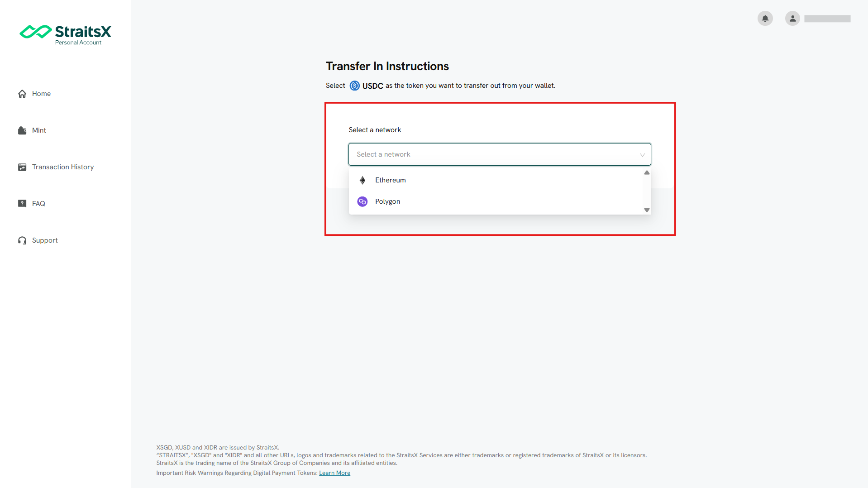Collapse the network dropdown chevron
The width and height of the screenshot is (868, 488).
(x=642, y=155)
